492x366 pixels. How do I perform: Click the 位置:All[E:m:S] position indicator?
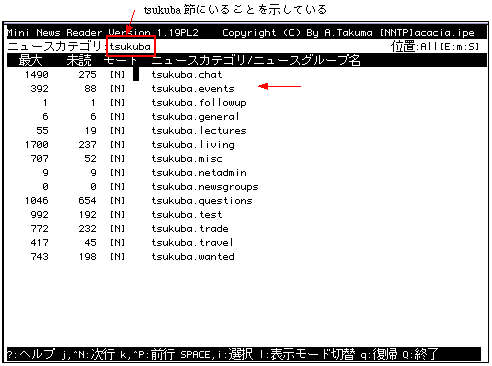click(435, 46)
